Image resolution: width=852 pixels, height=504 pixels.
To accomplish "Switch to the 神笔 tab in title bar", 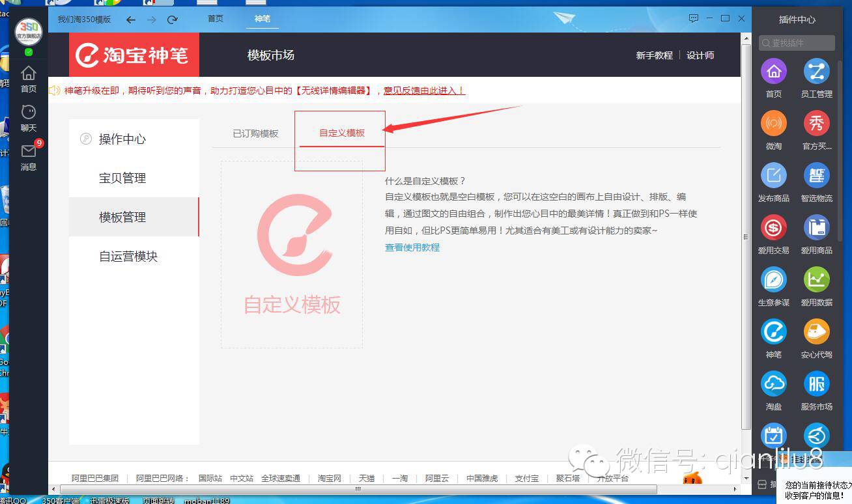I will pyautogui.click(x=263, y=19).
